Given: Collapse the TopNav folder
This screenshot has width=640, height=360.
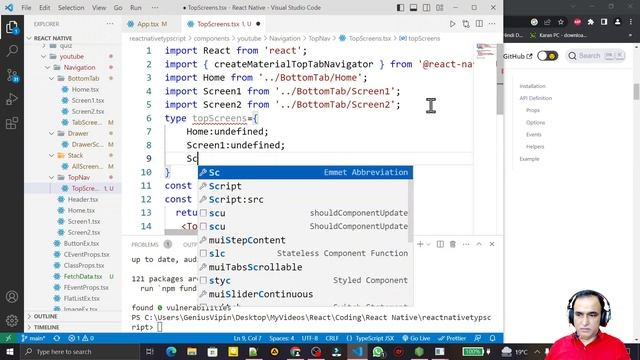Looking at the screenshot, I should [x=52, y=178].
